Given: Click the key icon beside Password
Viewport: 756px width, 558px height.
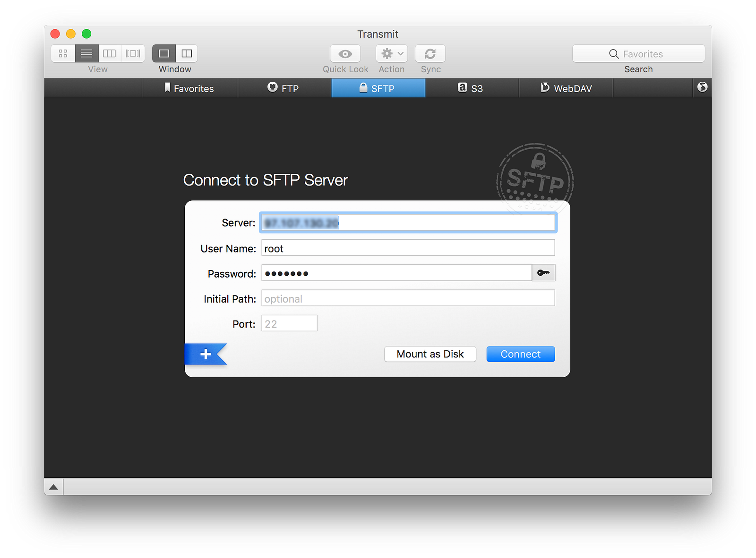Looking at the screenshot, I should click(x=543, y=273).
